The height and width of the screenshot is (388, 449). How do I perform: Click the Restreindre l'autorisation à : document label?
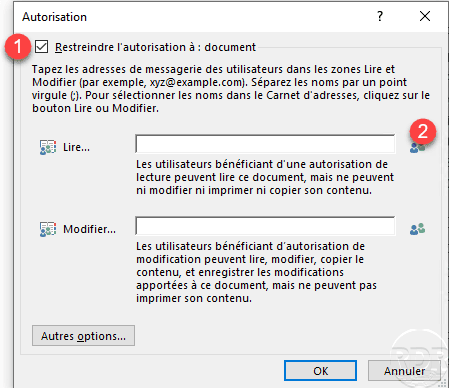(155, 47)
